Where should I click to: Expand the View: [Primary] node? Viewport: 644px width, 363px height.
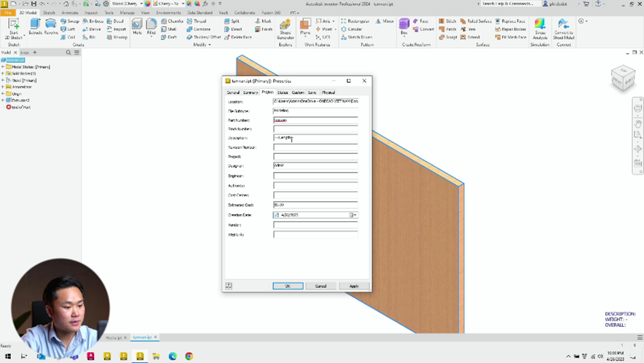coord(3,80)
